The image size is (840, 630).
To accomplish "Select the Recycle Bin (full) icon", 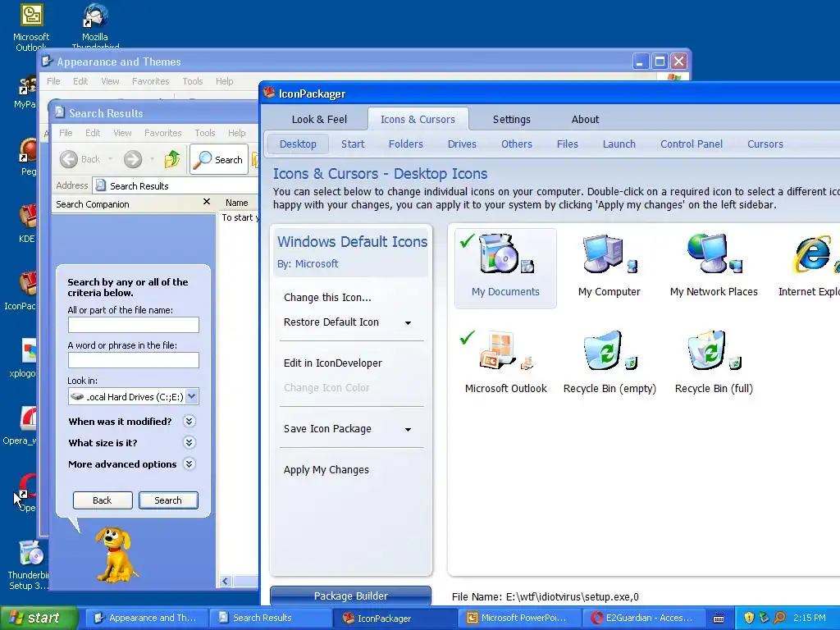I will [x=714, y=363].
